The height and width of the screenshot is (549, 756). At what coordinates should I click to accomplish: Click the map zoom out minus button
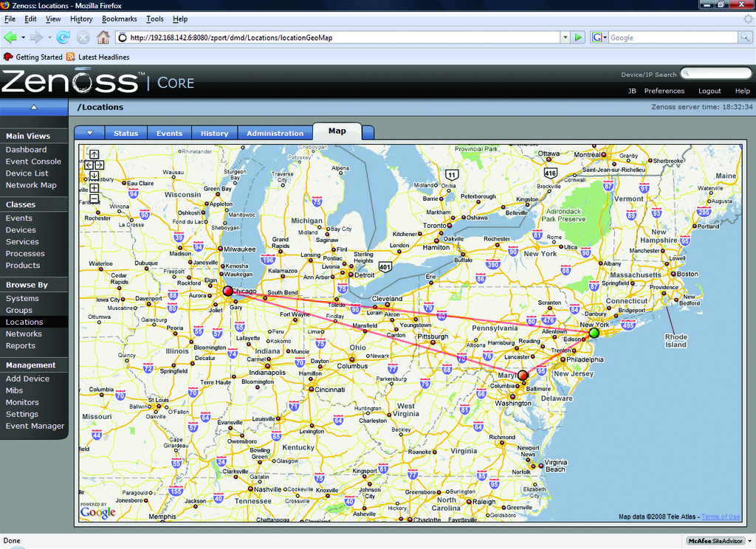click(94, 198)
